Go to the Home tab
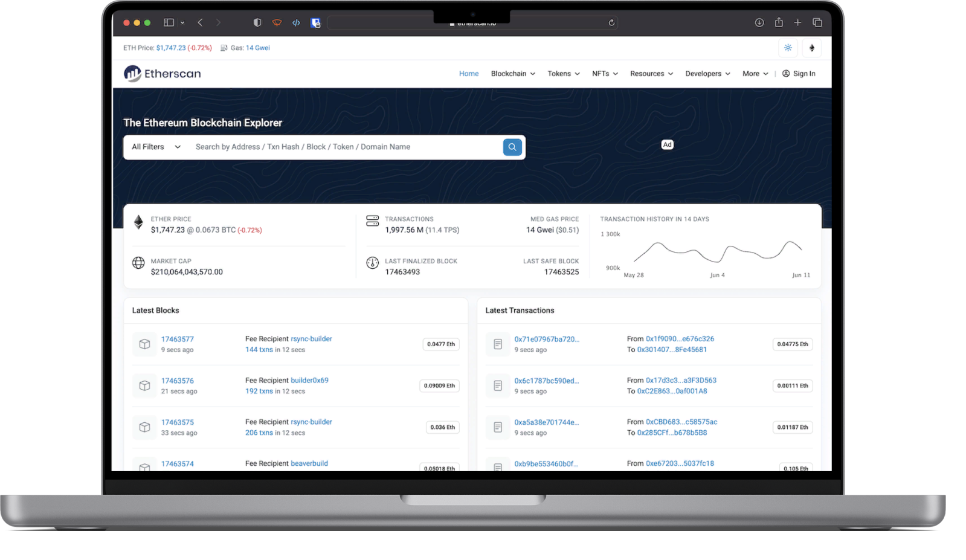The image size is (966, 560). (x=468, y=74)
